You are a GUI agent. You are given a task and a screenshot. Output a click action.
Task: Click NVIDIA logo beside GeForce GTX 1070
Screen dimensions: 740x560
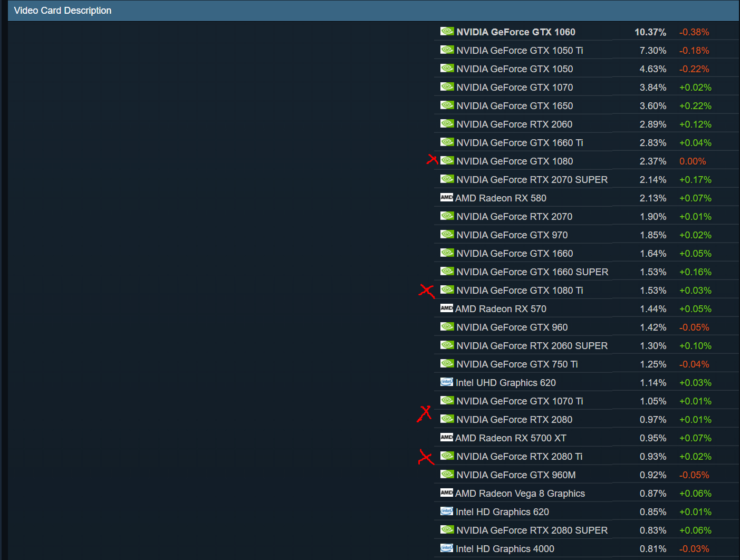point(447,86)
